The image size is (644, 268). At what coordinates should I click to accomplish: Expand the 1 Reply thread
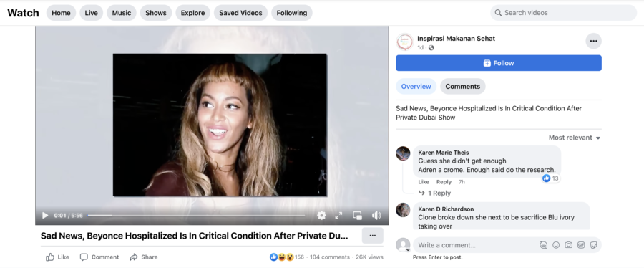[x=434, y=193]
